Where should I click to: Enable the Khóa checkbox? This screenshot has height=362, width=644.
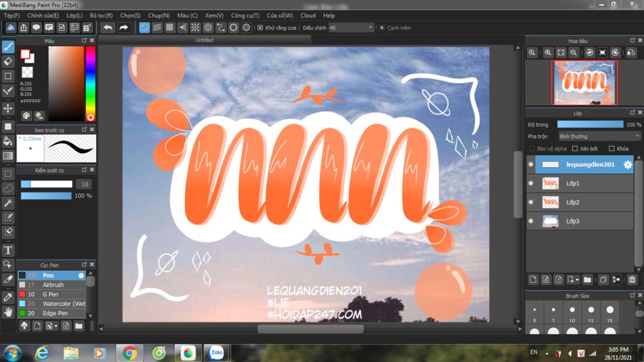pyautogui.click(x=611, y=149)
